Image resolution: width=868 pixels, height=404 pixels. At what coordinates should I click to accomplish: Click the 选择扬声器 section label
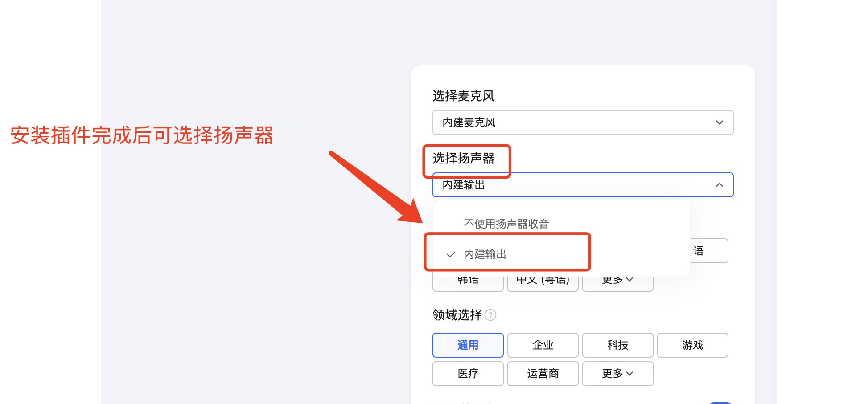click(x=464, y=158)
